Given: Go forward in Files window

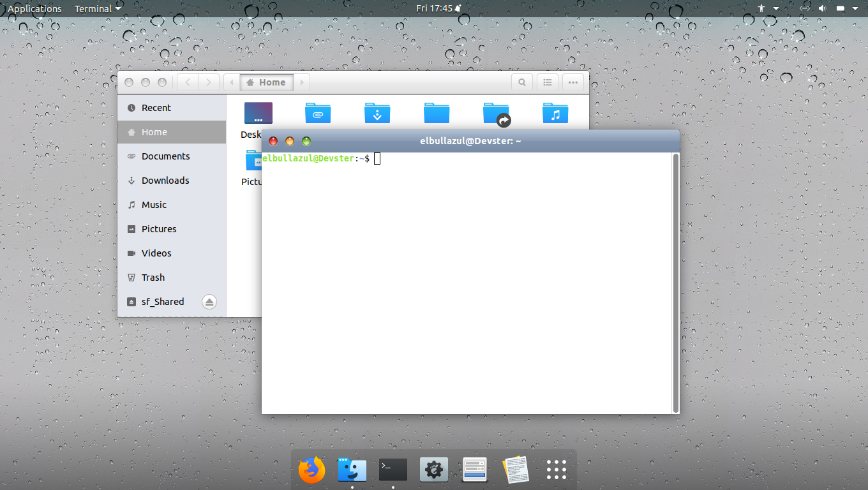Looking at the screenshot, I should click(209, 82).
